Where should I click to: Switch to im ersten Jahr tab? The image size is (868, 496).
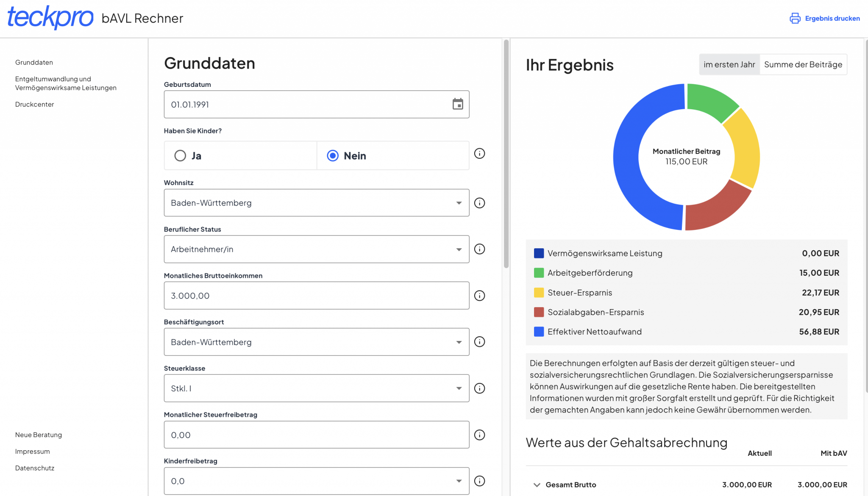click(x=729, y=64)
